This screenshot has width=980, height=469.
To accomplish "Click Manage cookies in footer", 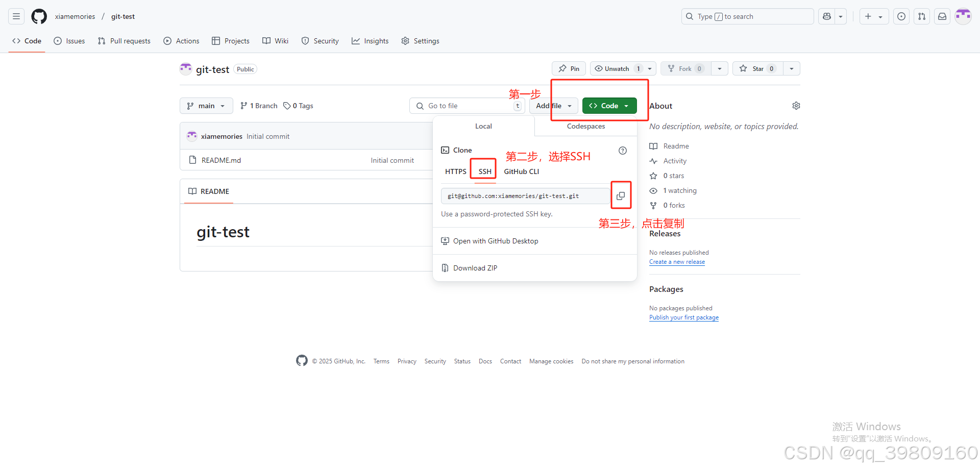I will coord(551,361).
